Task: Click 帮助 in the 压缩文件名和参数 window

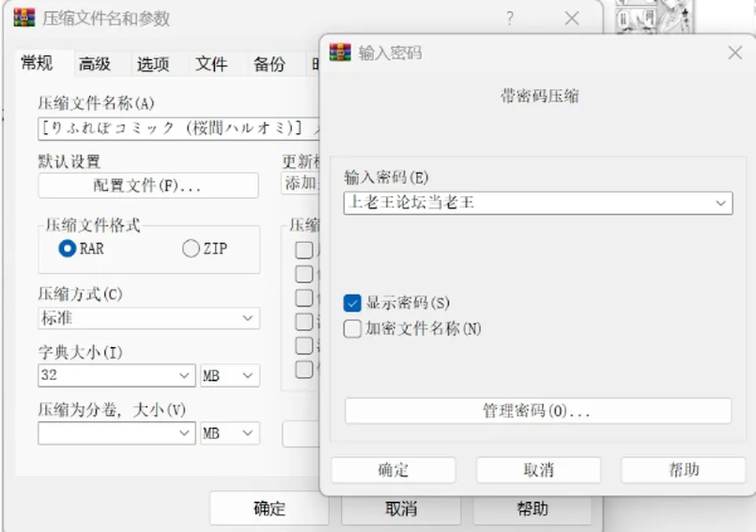Action: point(532,508)
